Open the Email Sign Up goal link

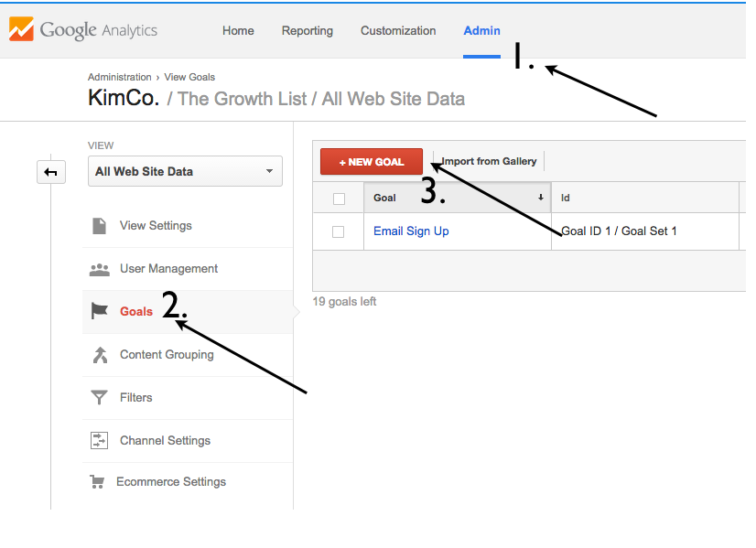[411, 231]
